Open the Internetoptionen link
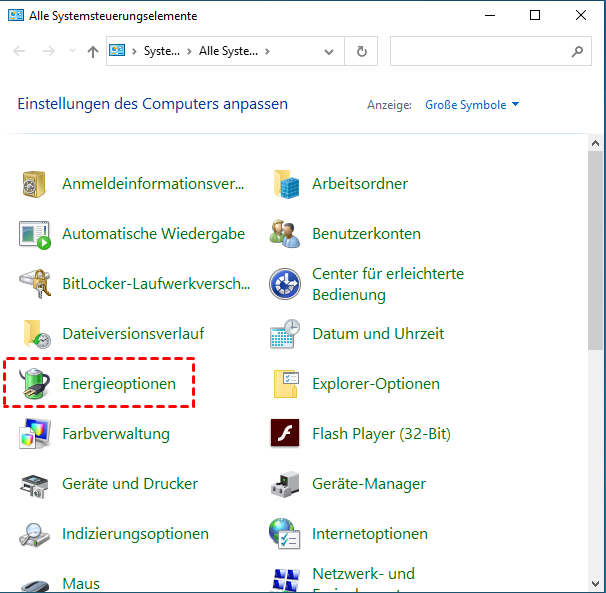Image resolution: width=606 pixels, height=593 pixels. [370, 534]
